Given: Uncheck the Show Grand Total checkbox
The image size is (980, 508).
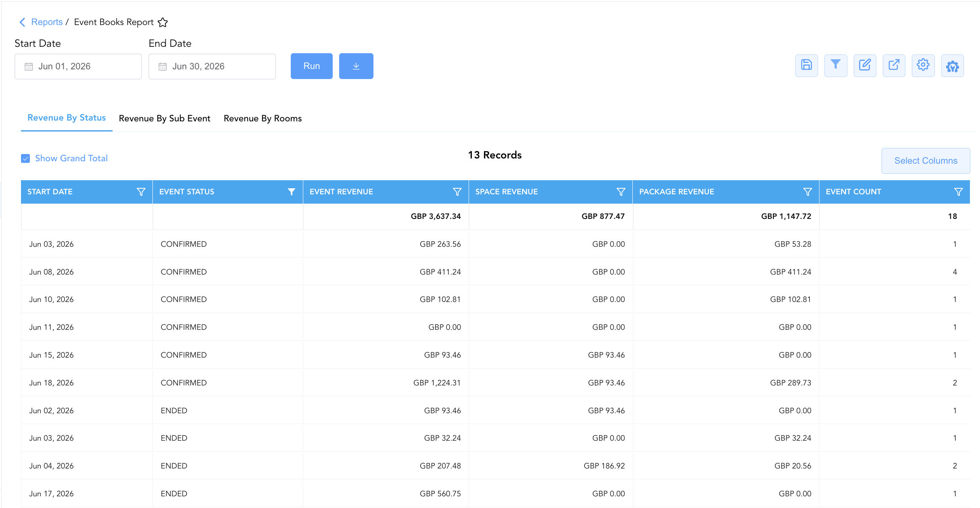Looking at the screenshot, I should (x=25, y=158).
